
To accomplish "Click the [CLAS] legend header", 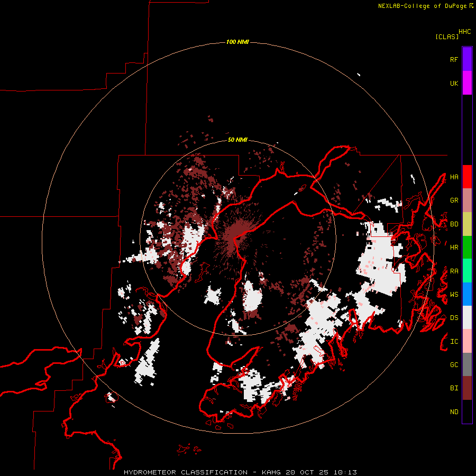I will click(x=447, y=36).
